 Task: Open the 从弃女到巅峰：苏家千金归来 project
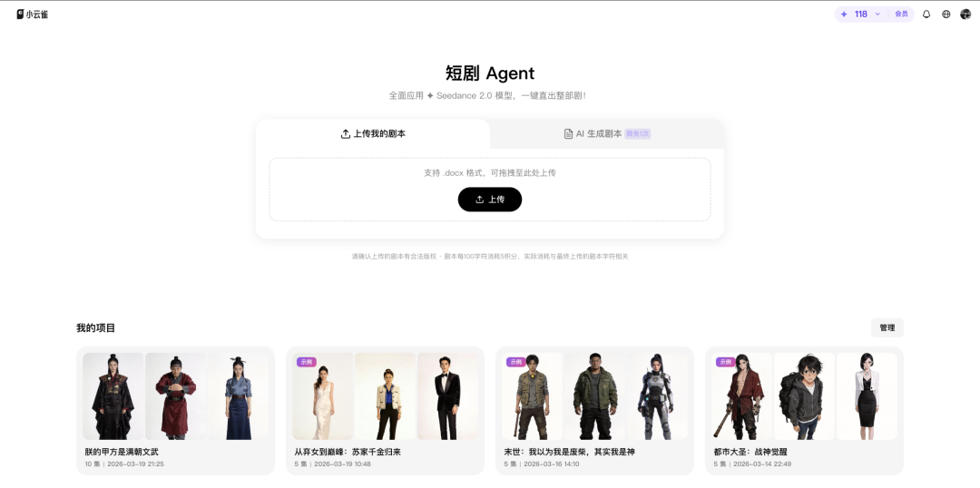pyautogui.click(x=385, y=411)
